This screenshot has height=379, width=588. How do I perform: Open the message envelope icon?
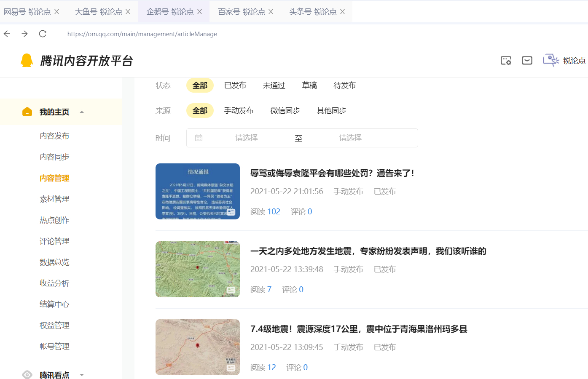point(526,60)
